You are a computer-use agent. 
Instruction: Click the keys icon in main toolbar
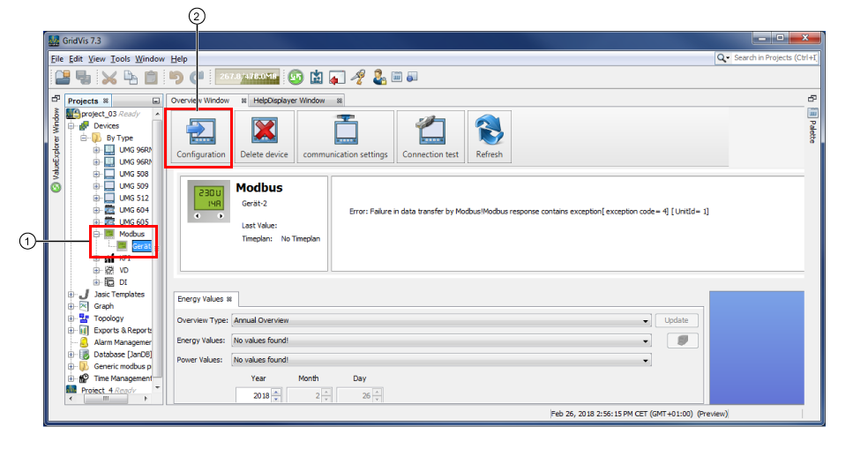click(358, 78)
